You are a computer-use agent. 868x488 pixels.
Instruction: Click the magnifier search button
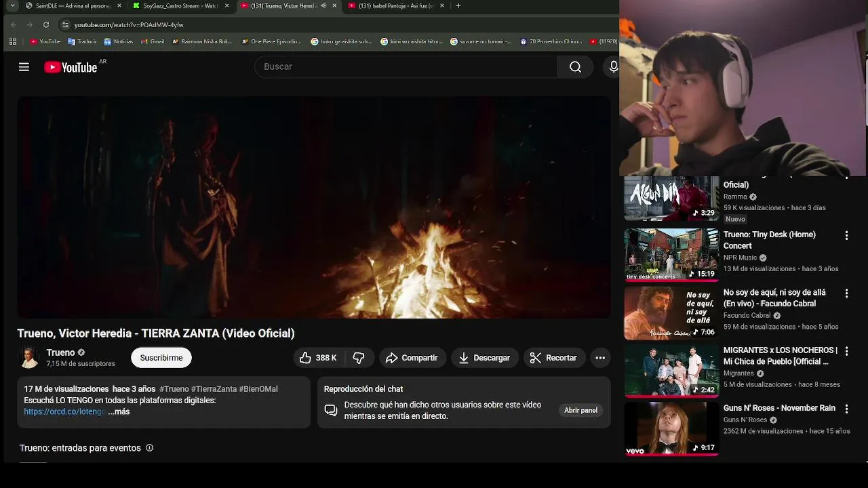click(x=575, y=66)
